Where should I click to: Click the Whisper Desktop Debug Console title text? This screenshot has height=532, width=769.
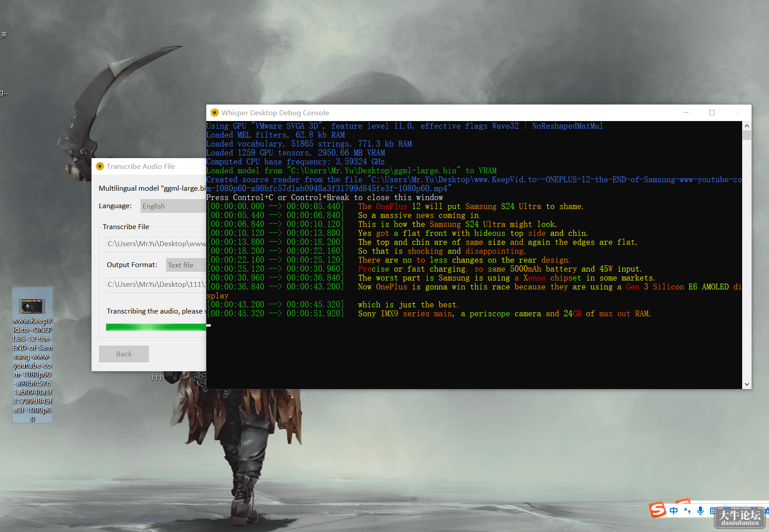coord(275,113)
